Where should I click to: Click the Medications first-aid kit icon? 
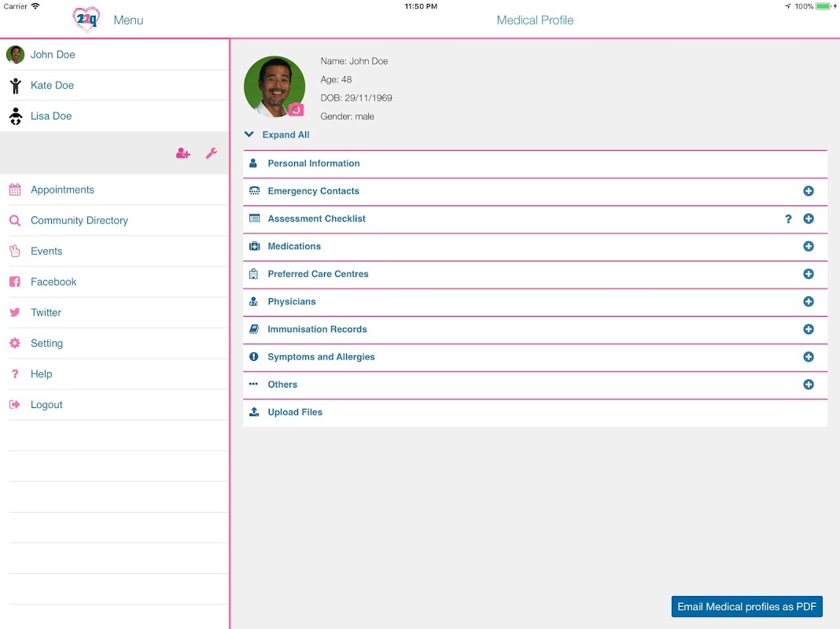coord(255,246)
